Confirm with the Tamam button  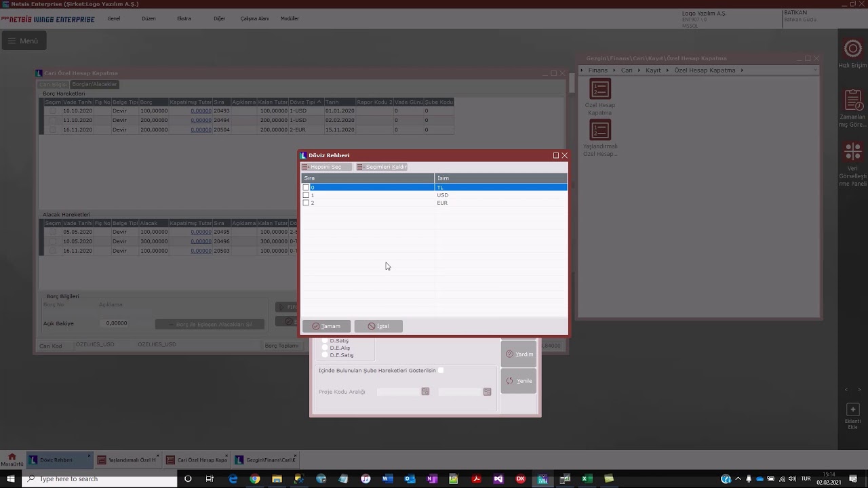[326, 326]
